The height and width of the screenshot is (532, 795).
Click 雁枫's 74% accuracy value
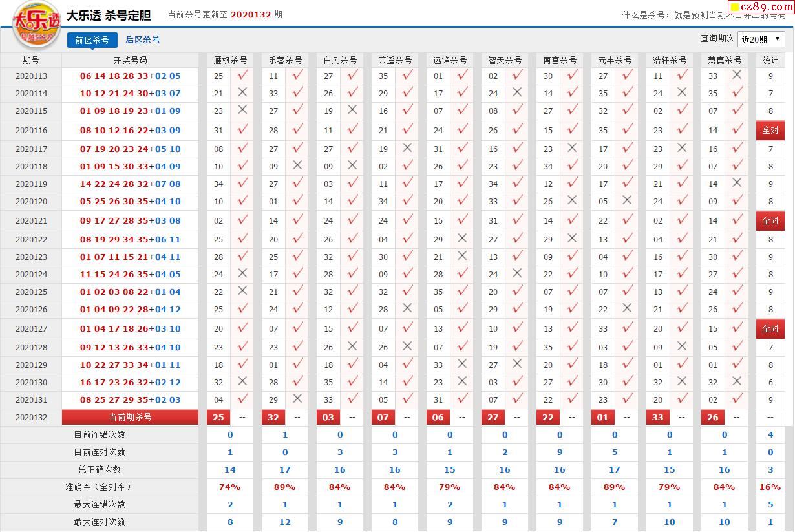[230, 487]
